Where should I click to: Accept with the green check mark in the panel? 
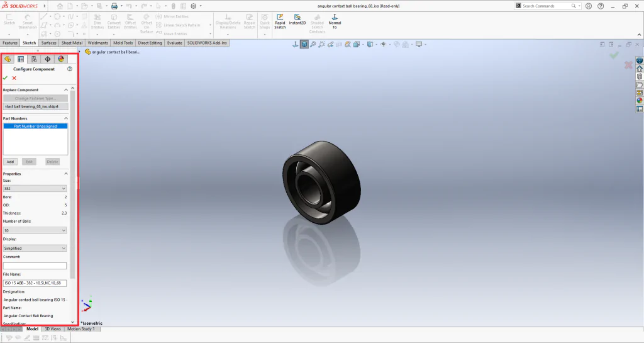tap(5, 78)
